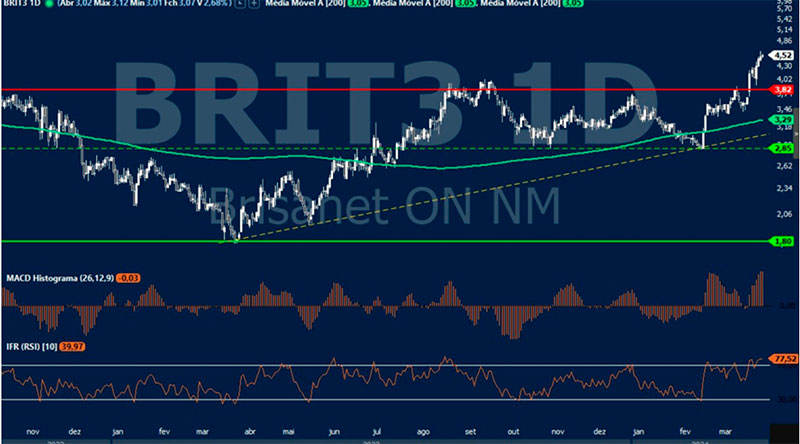Screen dimensions: 800x444
Task: Click the green status dot beside BRIT3 1D
Action: 49,4
